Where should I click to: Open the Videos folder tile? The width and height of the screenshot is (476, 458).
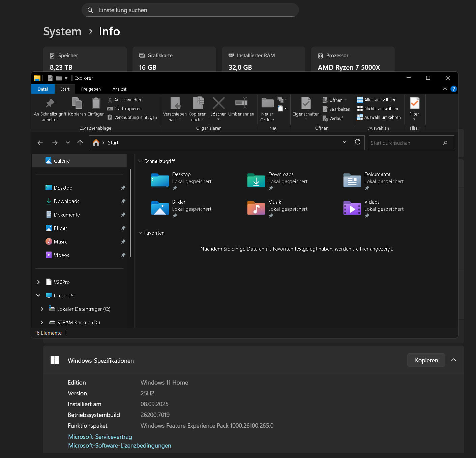click(374, 208)
